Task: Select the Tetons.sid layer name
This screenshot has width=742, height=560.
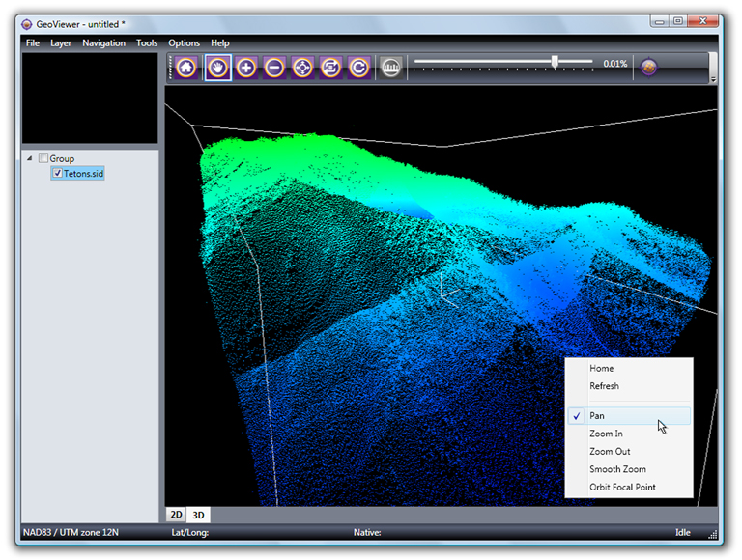Action: pos(84,174)
